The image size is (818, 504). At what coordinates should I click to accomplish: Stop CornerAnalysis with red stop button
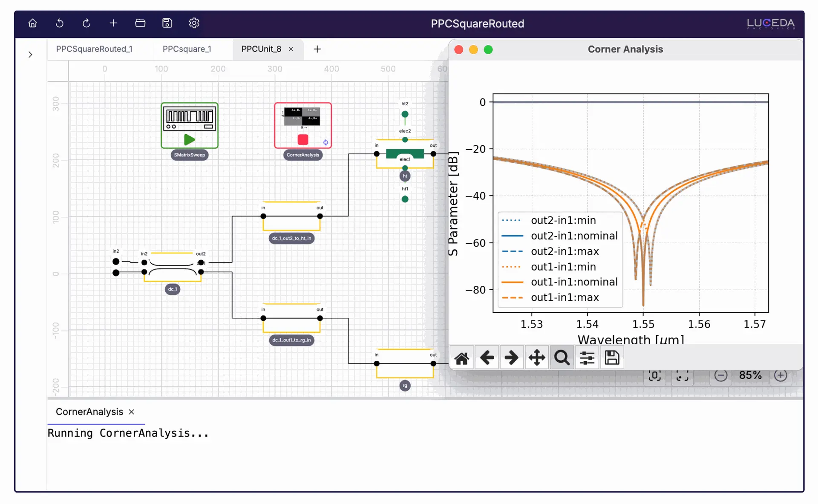(x=302, y=139)
